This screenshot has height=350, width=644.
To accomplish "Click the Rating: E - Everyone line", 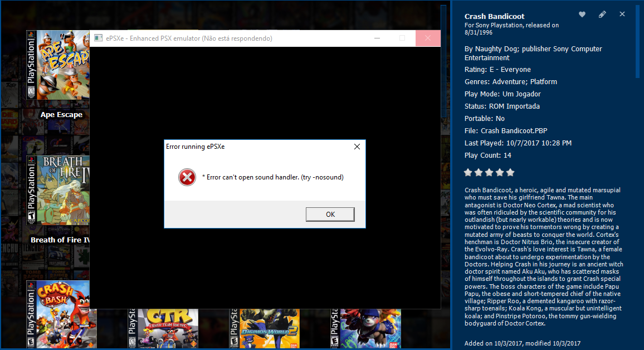I will 497,70.
